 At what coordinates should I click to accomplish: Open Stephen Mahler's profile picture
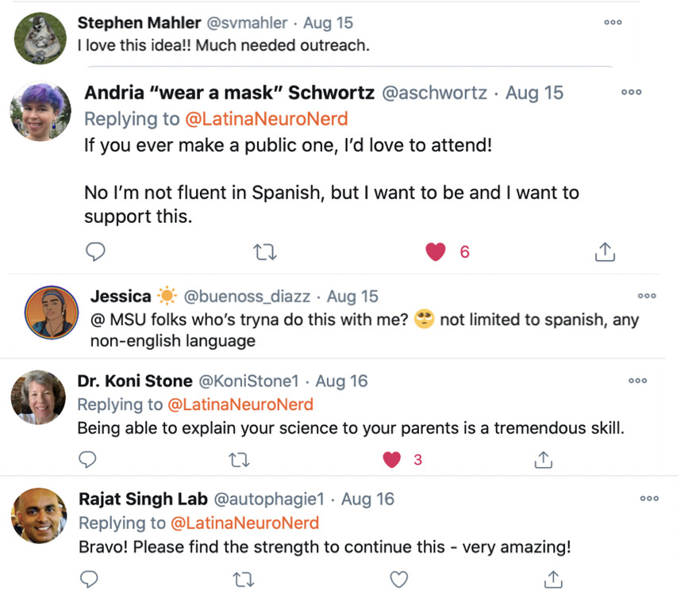click(x=40, y=36)
